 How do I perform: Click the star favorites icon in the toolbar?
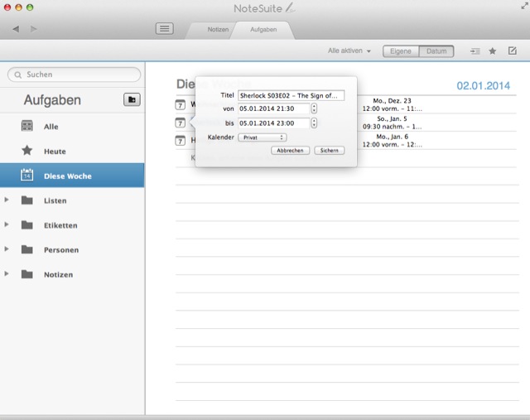pos(493,51)
